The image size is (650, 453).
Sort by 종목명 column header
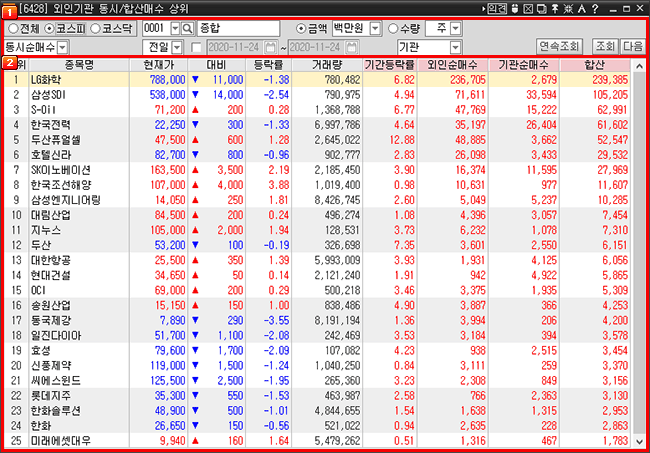[x=79, y=65]
